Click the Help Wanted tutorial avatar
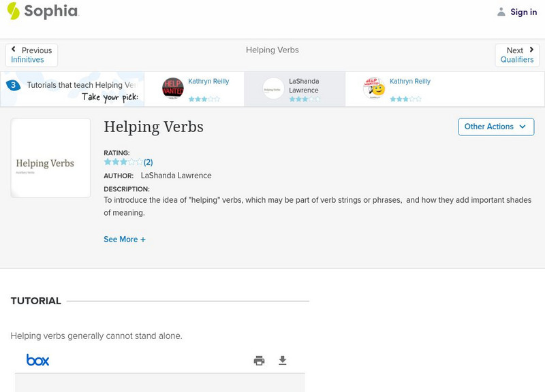 [173, 88]
